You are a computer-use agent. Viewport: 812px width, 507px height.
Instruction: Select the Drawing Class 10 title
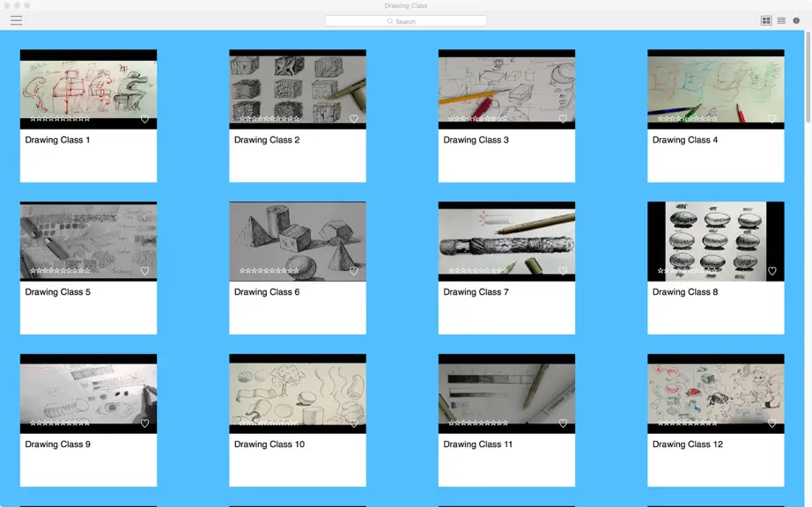[x=269, y=444]
